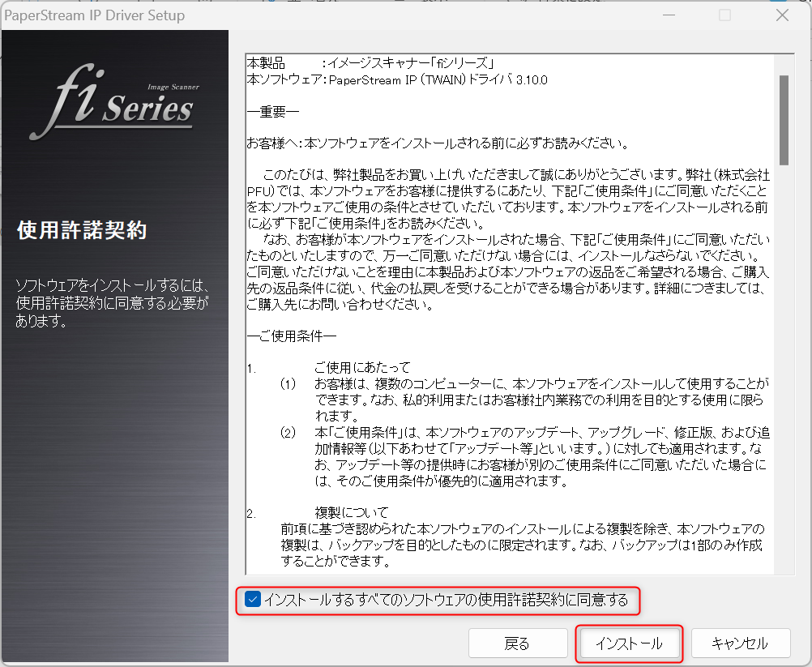Click the インストール button

click(x=629, y=643)
